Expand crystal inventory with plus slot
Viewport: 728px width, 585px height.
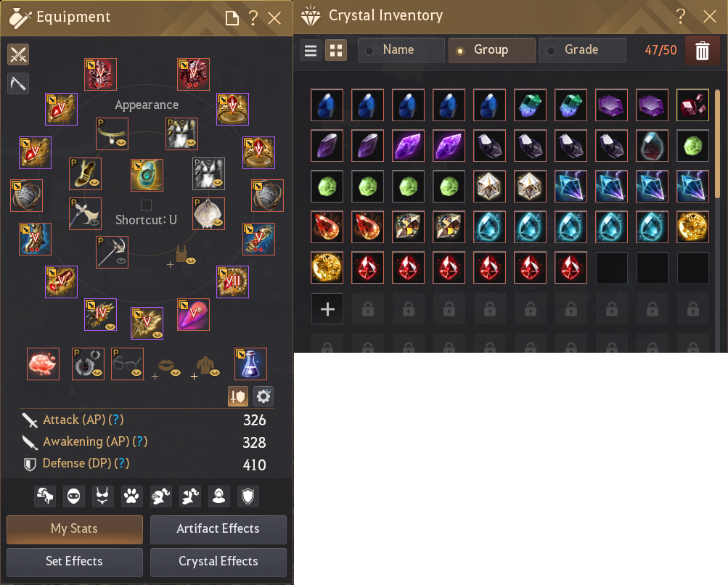click(x=327, y=308)
